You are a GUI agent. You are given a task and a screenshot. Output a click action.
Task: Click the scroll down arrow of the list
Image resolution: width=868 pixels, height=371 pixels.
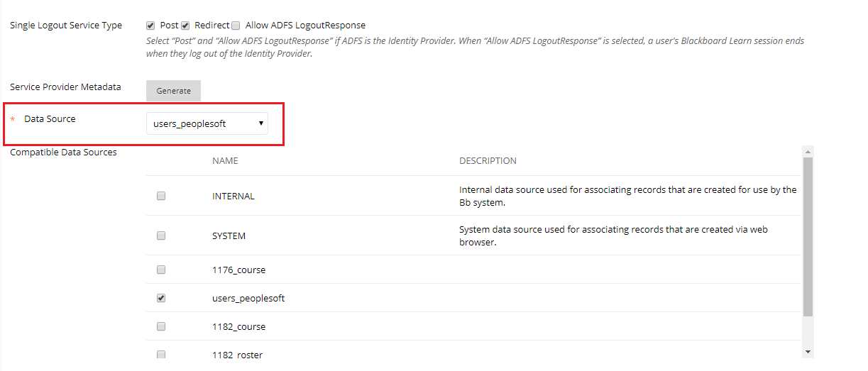(808, 352)
